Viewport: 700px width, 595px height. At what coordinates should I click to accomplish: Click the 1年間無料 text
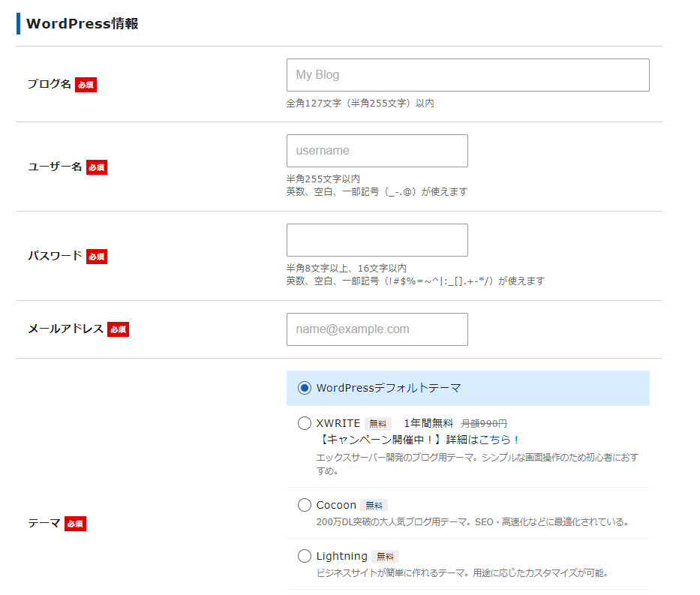click(428, 423)
